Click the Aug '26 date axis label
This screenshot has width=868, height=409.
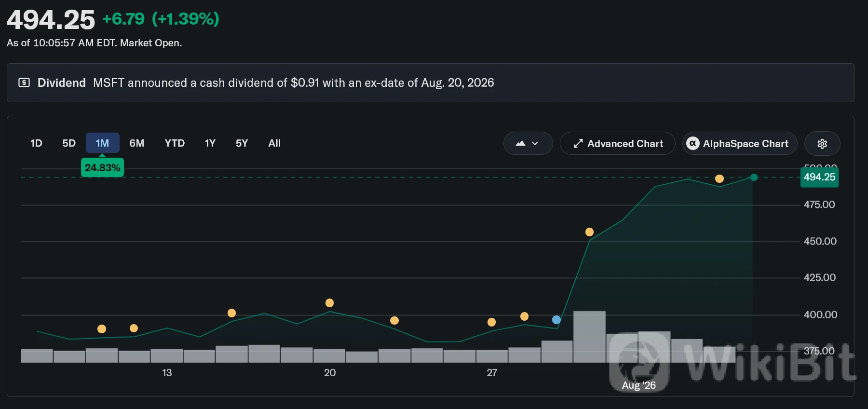coord(638,385)
